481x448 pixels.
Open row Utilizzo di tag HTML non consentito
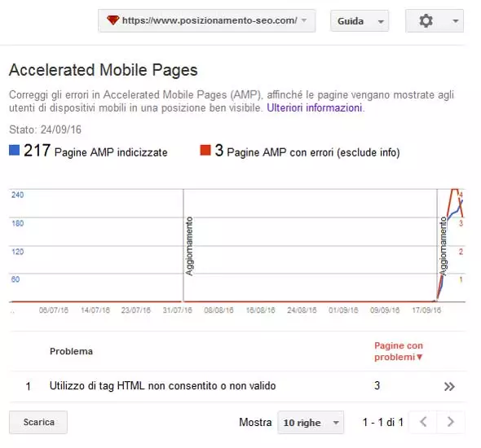237,386
